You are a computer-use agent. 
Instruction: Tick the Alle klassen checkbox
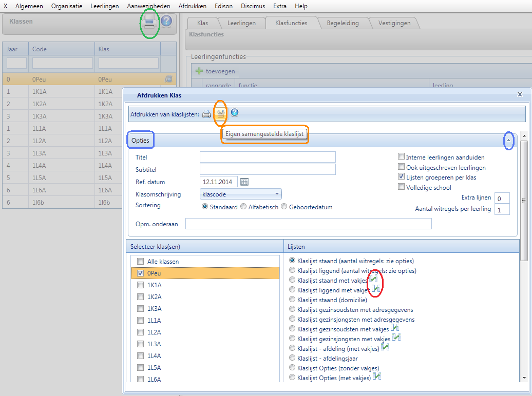click(x=140, y=262)
